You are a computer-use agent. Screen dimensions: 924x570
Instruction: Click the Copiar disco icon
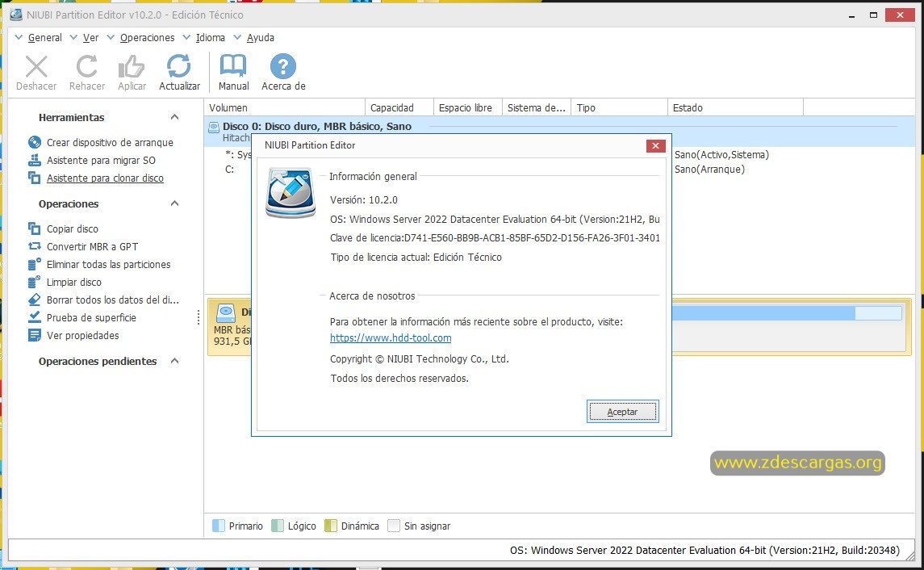tap(35, 228)
